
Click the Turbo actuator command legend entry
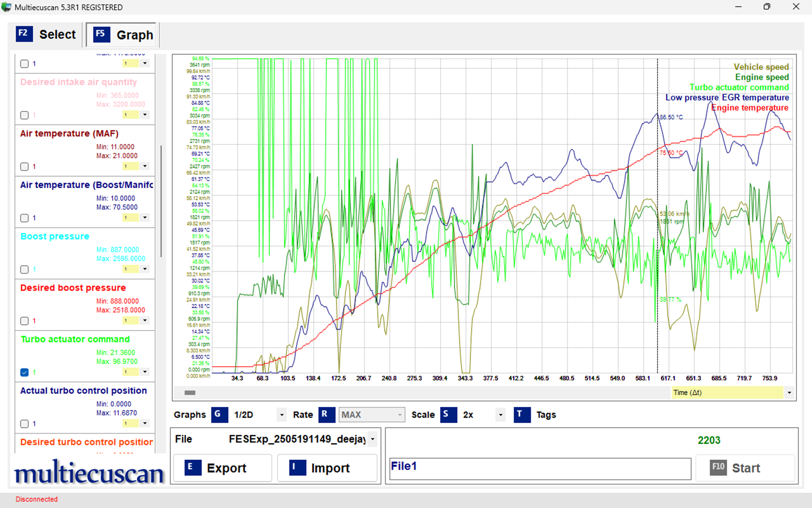click(739, 87)
